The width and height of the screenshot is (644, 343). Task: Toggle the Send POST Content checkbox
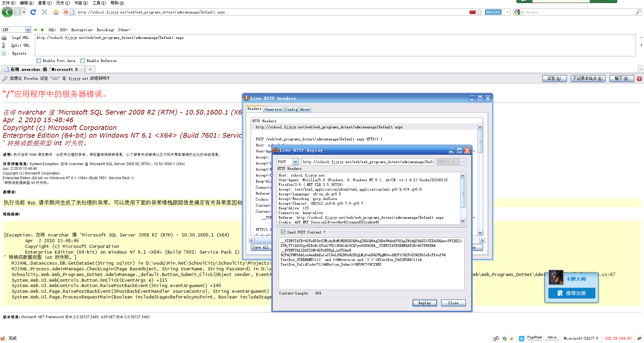283,232
